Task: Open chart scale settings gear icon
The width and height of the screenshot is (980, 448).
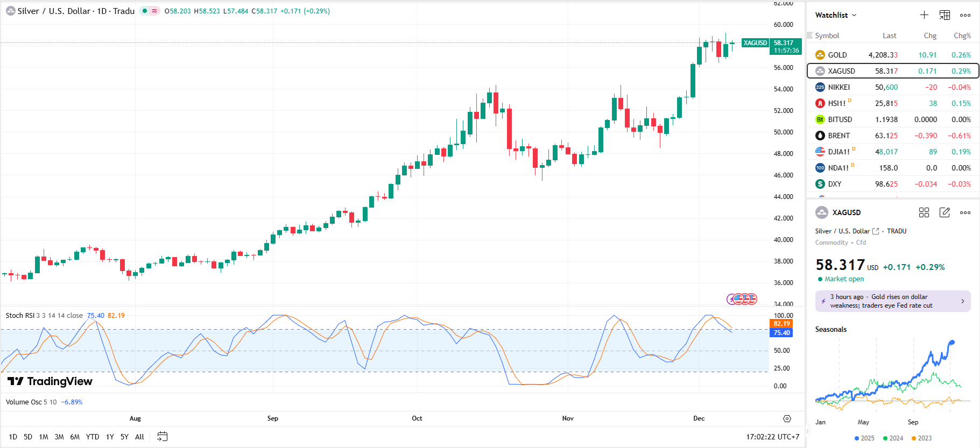Action: coord(787,418)
